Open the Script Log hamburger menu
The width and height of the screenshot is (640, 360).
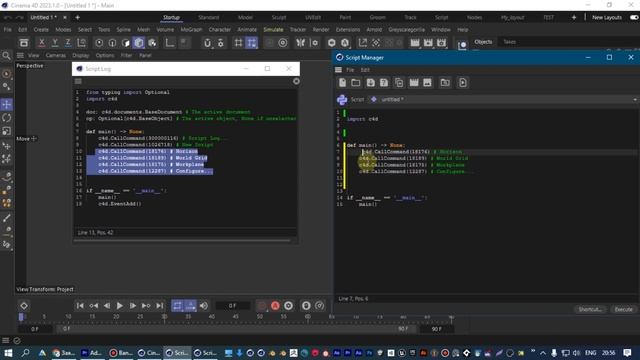78,81
